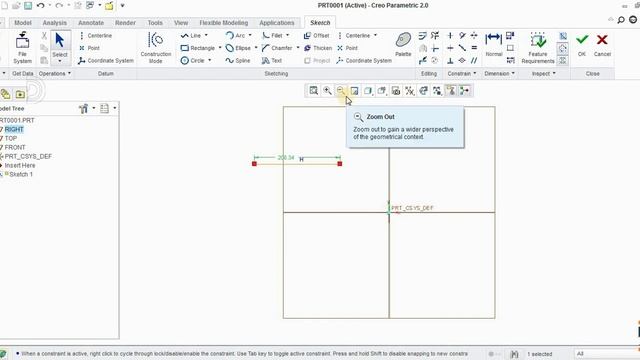The height and width of the screenshot is (360, 640).
Task: Select Sketch 1 in model tree
Action: tap(20, 174)
